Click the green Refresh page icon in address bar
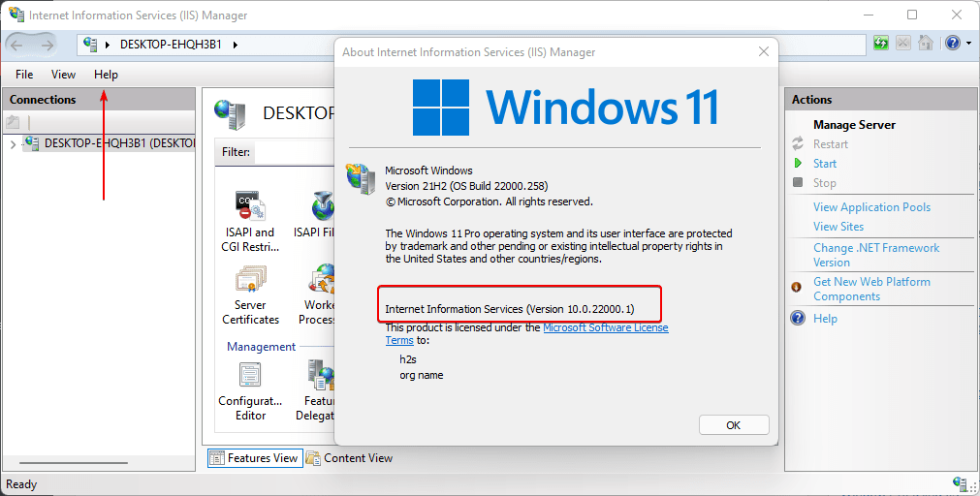 click(x=881, y=43)
